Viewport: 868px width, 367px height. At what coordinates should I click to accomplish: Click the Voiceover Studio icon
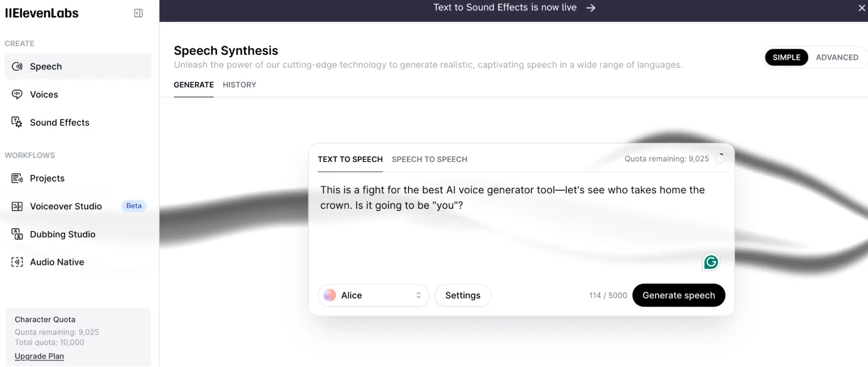[x=17, y=206]
